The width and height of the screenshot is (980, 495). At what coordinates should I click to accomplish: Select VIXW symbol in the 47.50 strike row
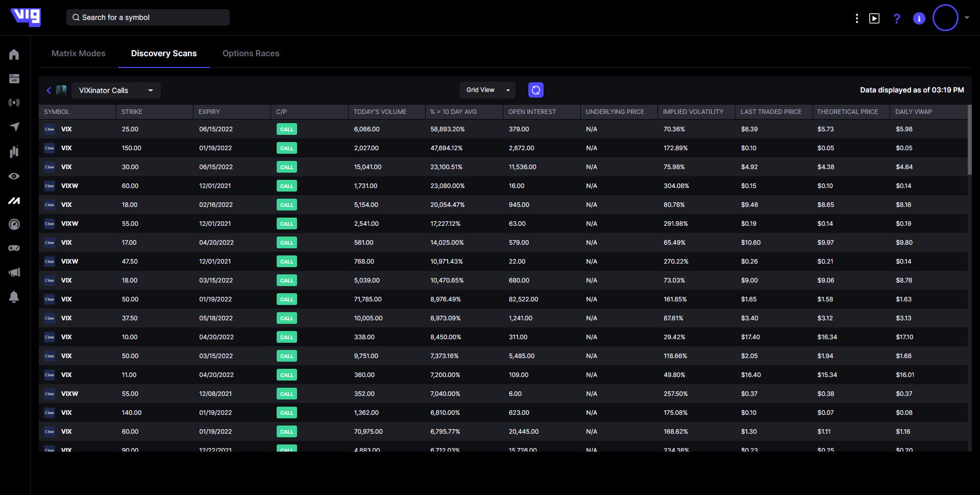click(69, 262)
